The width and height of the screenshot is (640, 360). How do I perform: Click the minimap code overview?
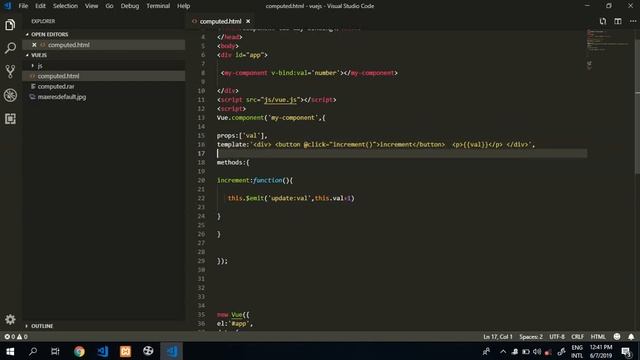click(609, 49)
